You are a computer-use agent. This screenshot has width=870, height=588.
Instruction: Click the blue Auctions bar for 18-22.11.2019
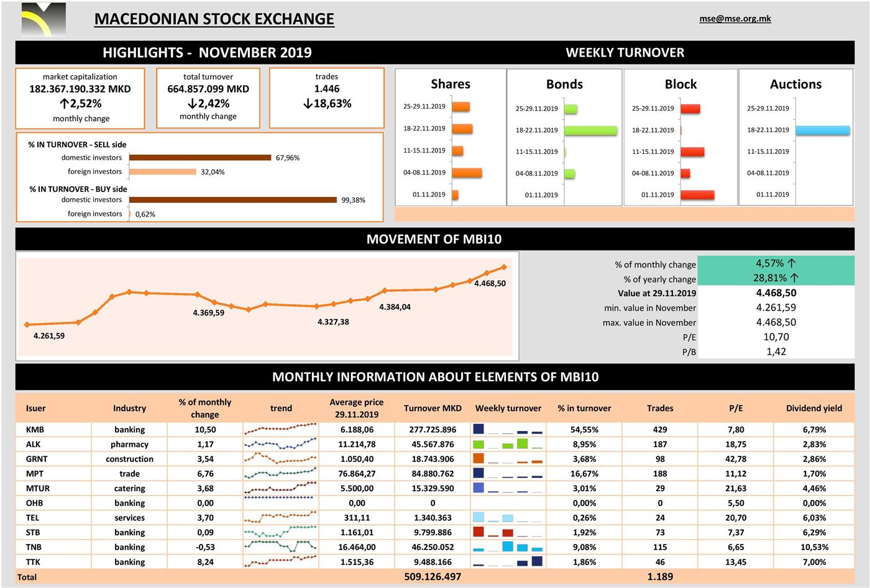(822, 130)
